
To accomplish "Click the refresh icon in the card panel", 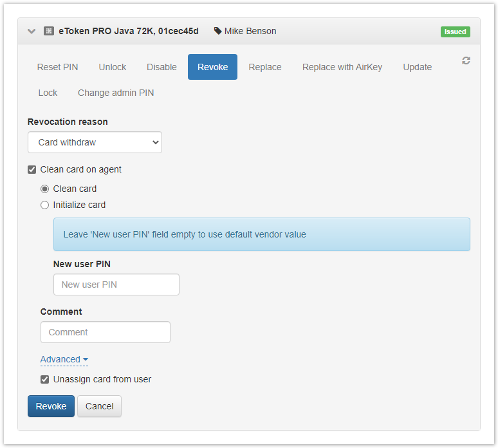I will coord(466,61).
